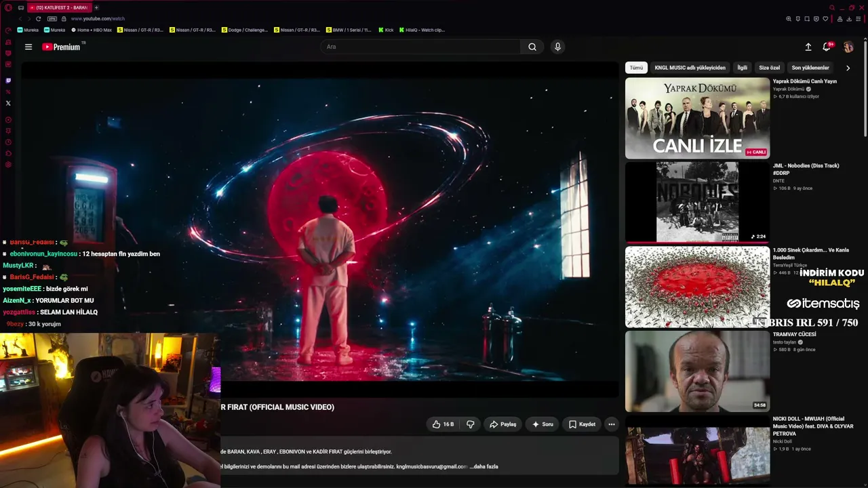The height and width of the screenshot is (488, 868).
Task: Open browser history clock in sidebar
Action: (x=8, y=142)
